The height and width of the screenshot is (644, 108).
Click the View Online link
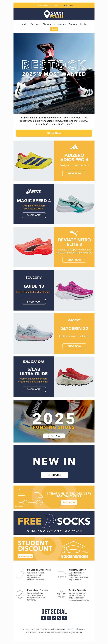pos(68,6)
